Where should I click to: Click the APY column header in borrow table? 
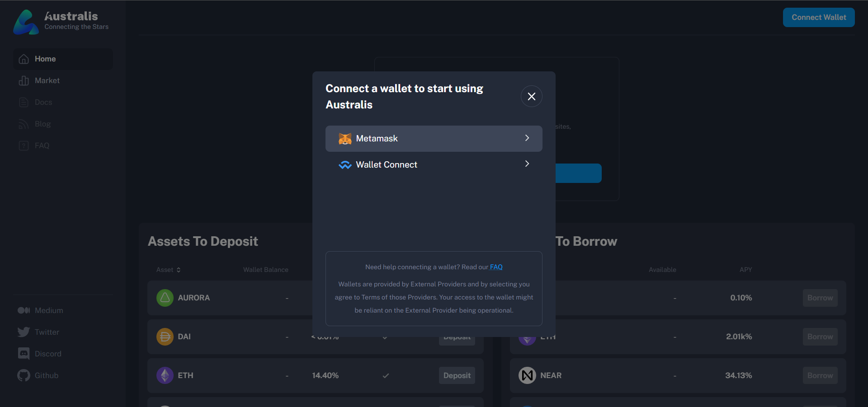(x=746, y=270)
